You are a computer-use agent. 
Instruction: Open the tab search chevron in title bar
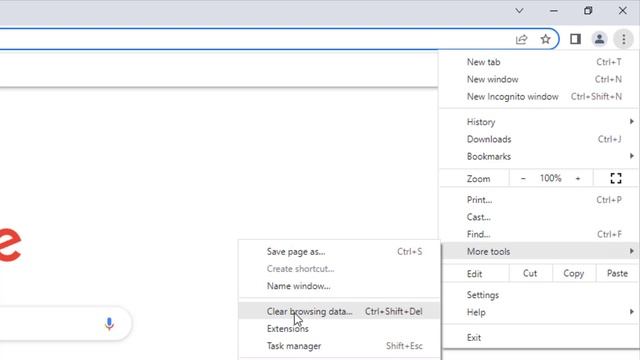coord(519,11)
